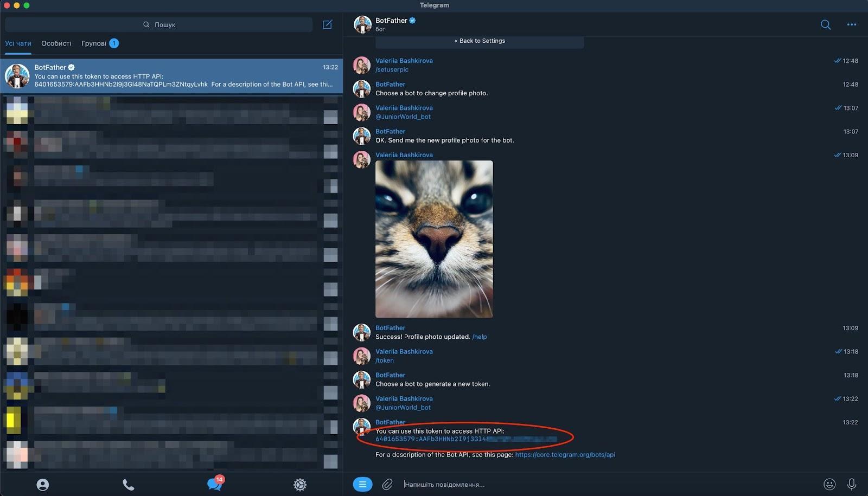The image size is (868, 496).
Task: Open Settings via the gear icon
Action: [299, 484]
